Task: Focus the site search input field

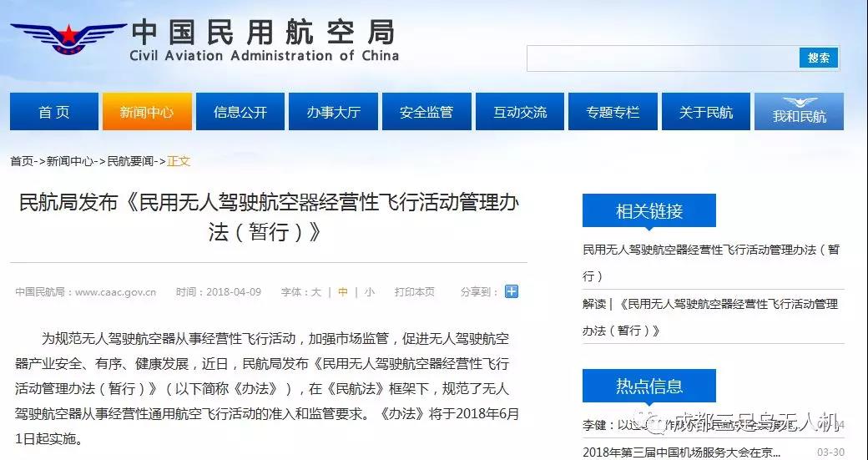Action: tap(662, 58)
